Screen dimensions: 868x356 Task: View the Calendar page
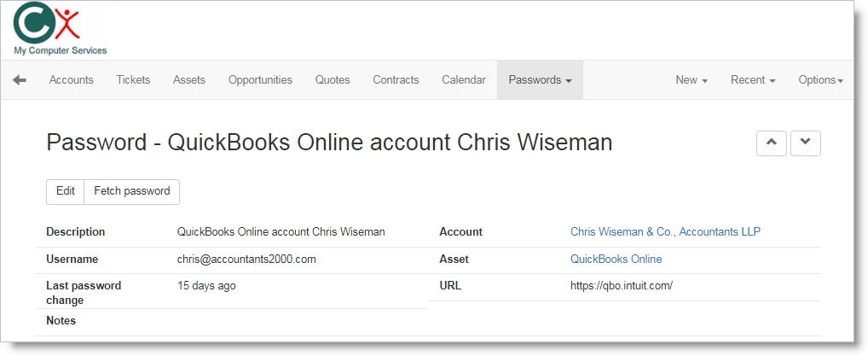464,79
